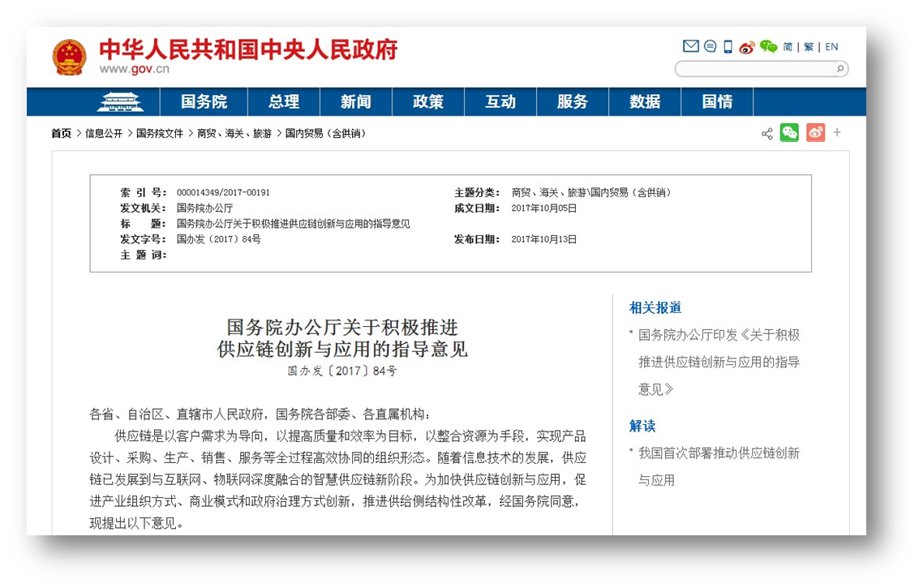The height and width of the screenshot is (588, 919).
Task: Click the magnifier search icon
Action: (x=840, y=69)
